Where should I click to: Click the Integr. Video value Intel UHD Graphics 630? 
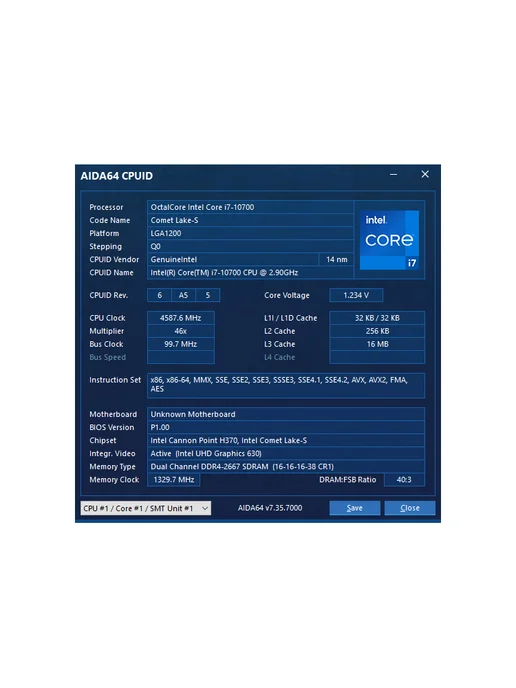tap(286, 453)
